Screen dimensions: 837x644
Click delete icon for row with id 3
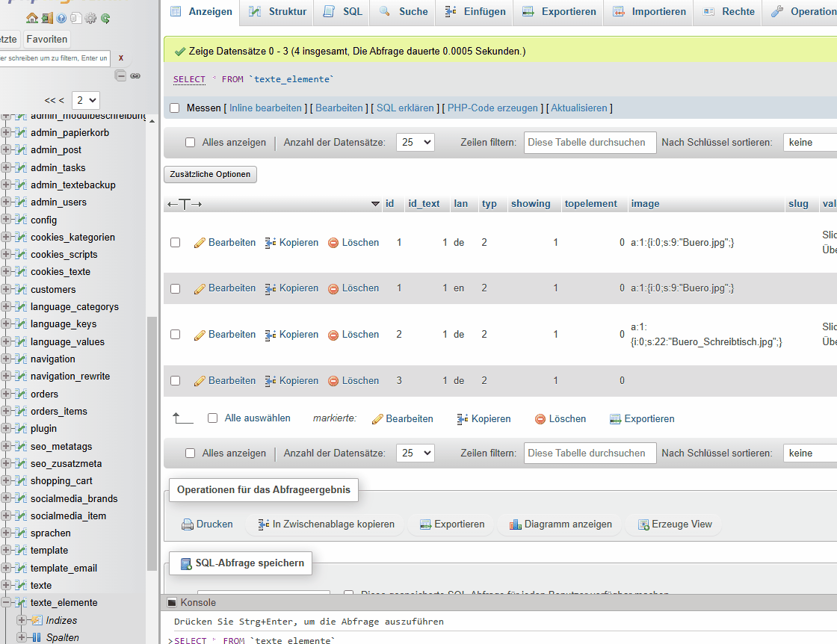coord(333,381)
